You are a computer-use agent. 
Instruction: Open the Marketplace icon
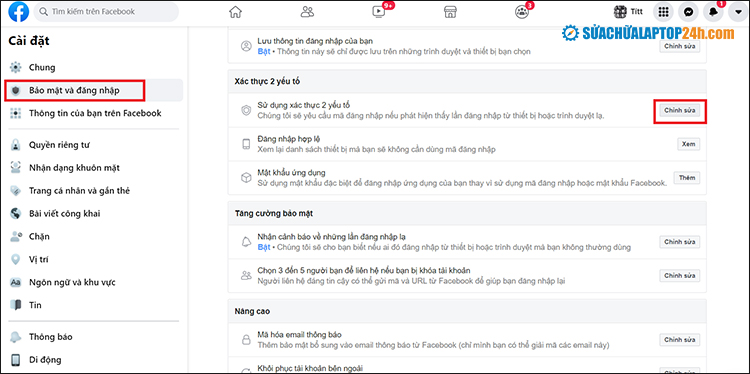coord(450,12)
